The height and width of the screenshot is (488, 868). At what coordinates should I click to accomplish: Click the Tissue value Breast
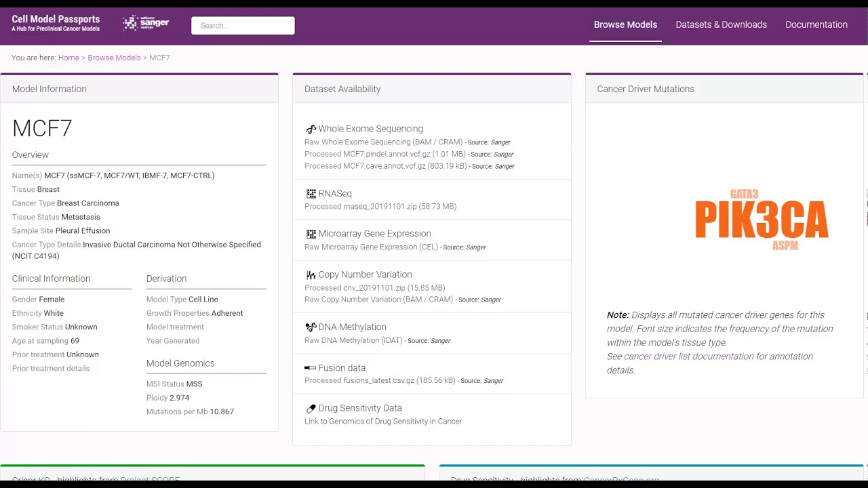click(48, 189)
